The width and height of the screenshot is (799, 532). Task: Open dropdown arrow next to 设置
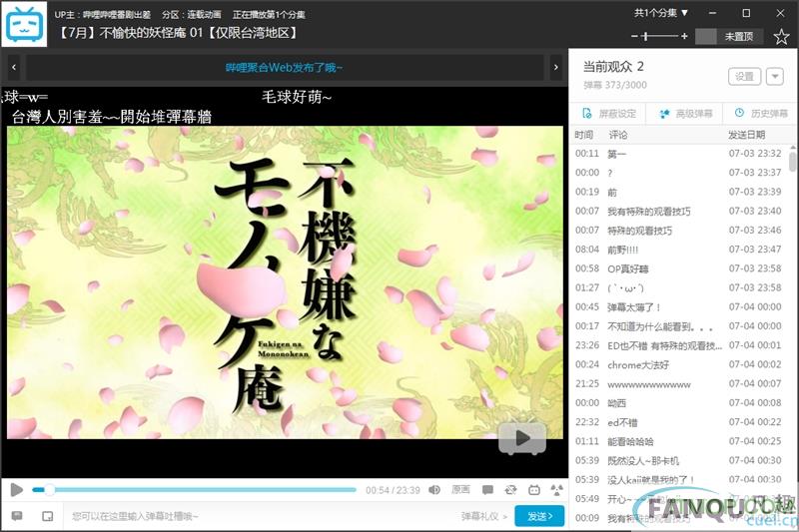coord(775,77)
